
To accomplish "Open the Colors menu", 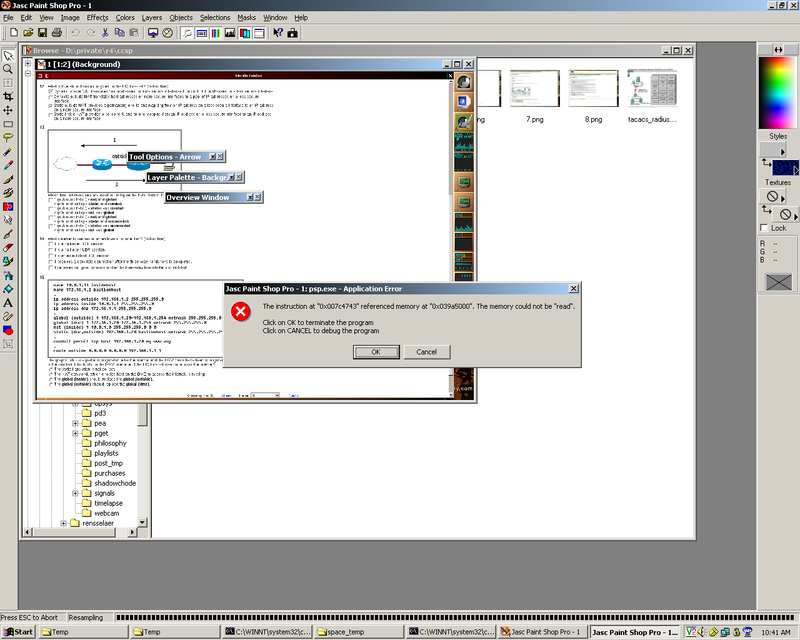I will click(125, 17).
